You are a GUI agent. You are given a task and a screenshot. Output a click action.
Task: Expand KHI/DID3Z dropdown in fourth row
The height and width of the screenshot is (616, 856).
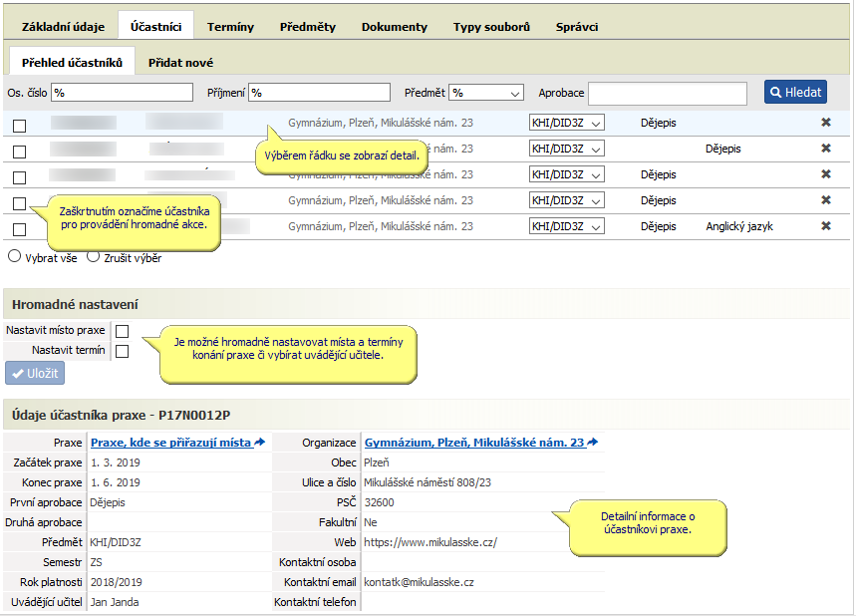pos(567,200)
